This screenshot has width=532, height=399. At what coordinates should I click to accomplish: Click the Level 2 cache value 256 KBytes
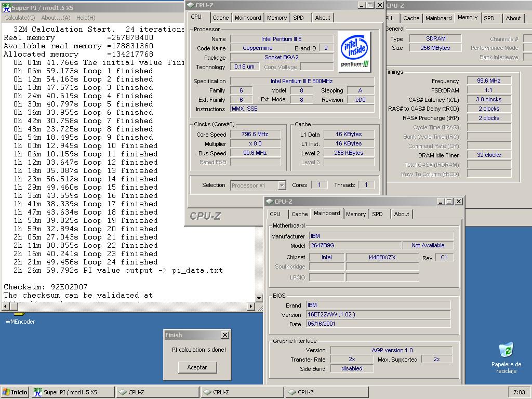click(349, 153)
